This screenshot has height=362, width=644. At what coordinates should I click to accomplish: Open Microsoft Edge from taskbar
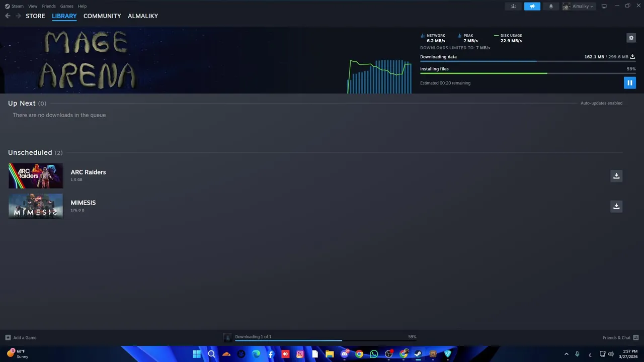click(256, 354)
